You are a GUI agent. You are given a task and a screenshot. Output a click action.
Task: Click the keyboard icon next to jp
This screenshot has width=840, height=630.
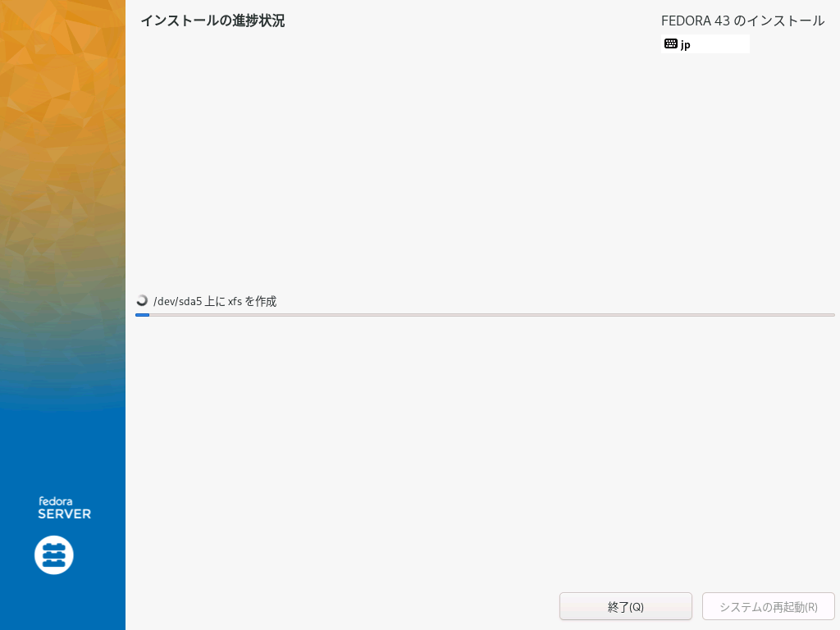tap(671, 44)
